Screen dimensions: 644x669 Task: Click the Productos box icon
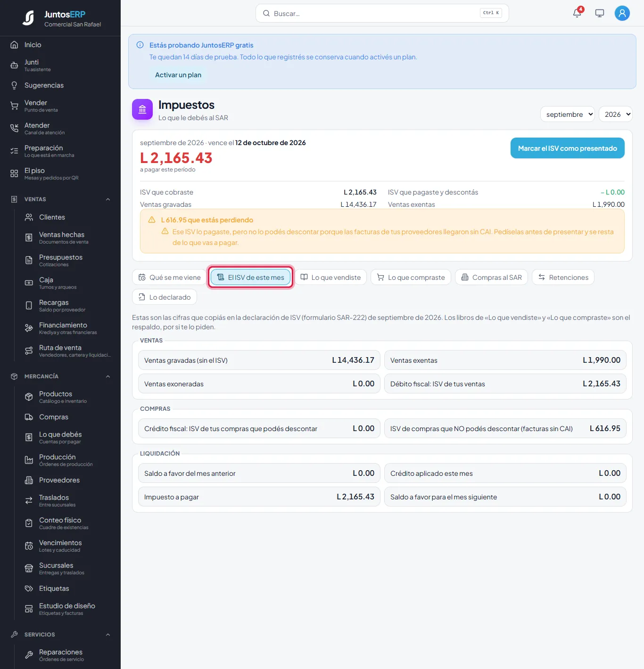pos(29,397)
